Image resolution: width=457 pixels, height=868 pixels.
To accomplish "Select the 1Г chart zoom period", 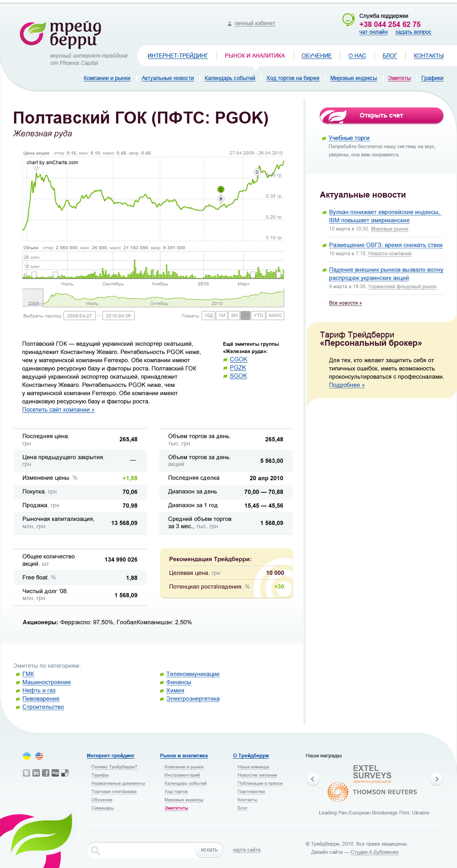I will [x=245, y=316].
